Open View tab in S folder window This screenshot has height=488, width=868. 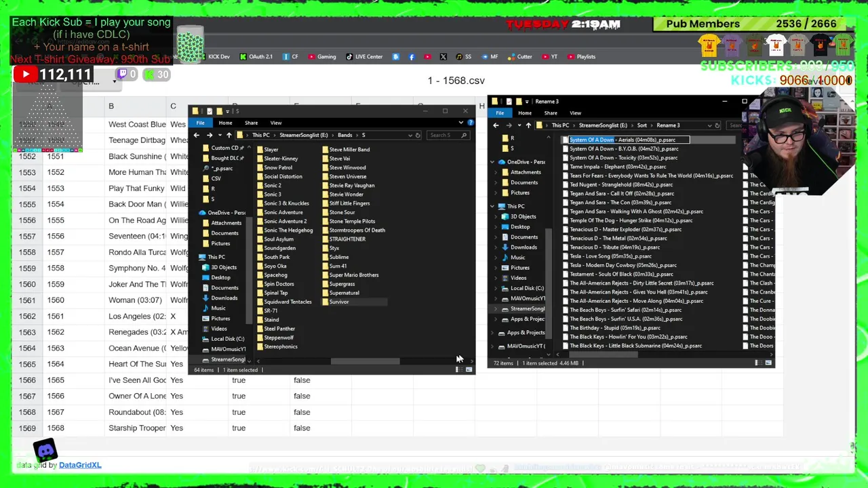tap(276, 123)
